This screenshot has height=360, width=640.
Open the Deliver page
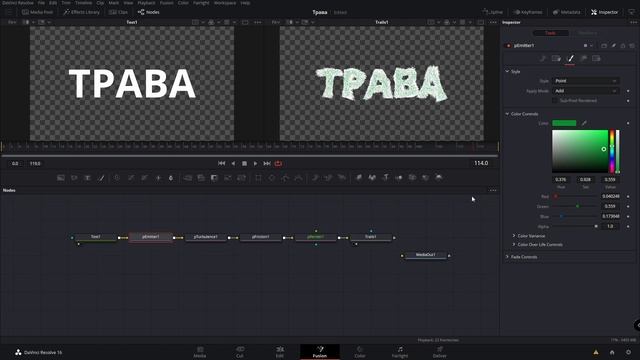coord(439,352)
